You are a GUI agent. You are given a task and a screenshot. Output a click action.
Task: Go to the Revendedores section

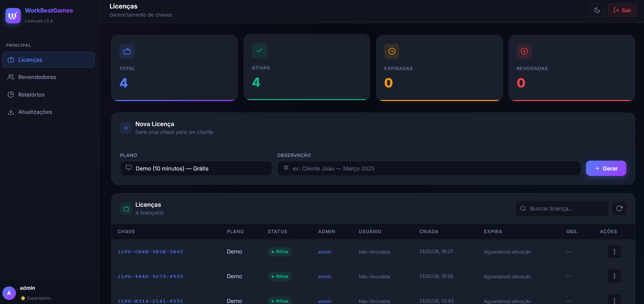[x=37, y=77]
